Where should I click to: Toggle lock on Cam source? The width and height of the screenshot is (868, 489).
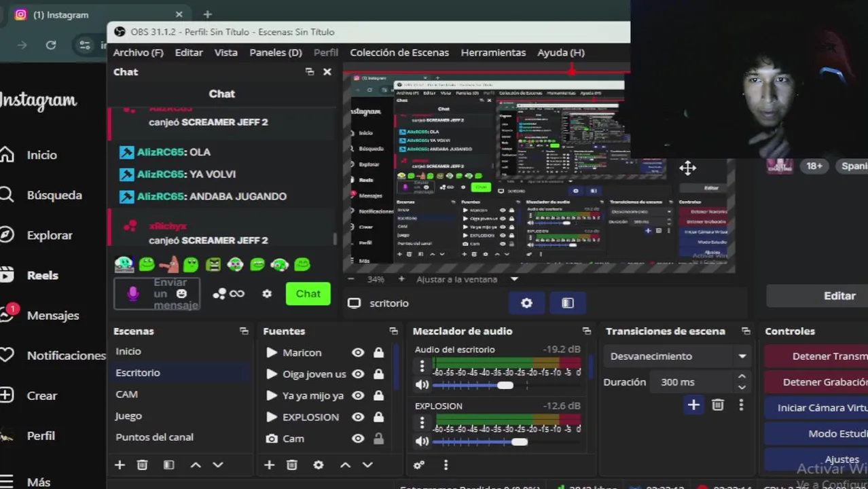point(378,439)
